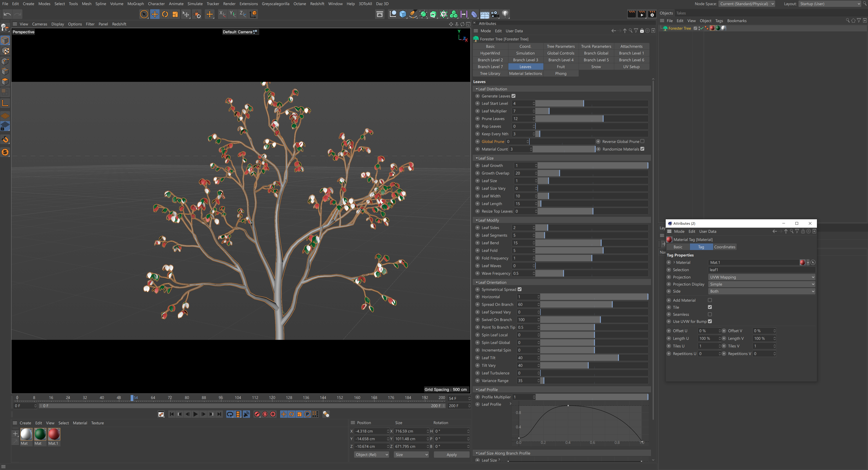Screen dimensions: 868x470
Task: Switch to the Trunk Parameters tab
Action: tap(596, 47)
